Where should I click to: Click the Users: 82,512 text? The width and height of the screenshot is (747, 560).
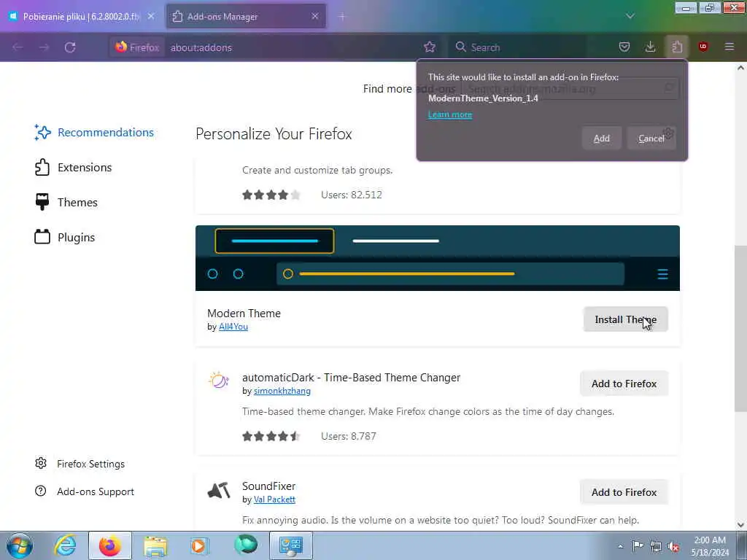pyautogui.click(x=352, y=195)
